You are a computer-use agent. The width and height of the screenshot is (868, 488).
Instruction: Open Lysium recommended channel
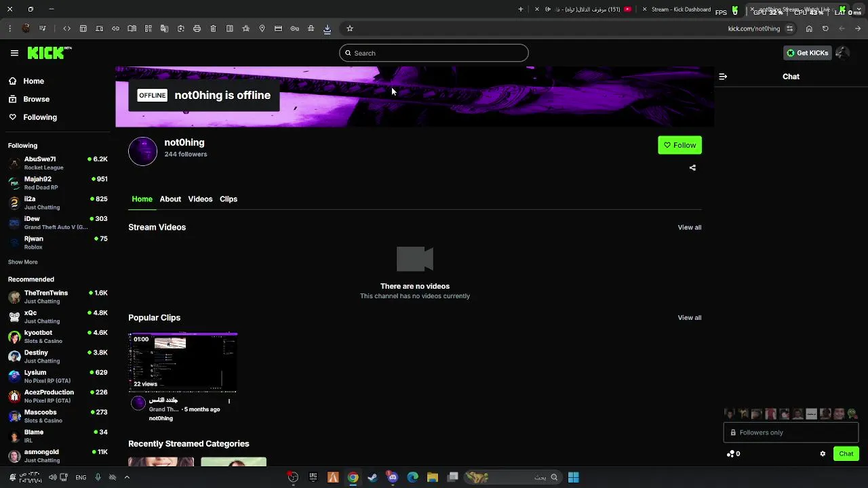tap(58, 376)
